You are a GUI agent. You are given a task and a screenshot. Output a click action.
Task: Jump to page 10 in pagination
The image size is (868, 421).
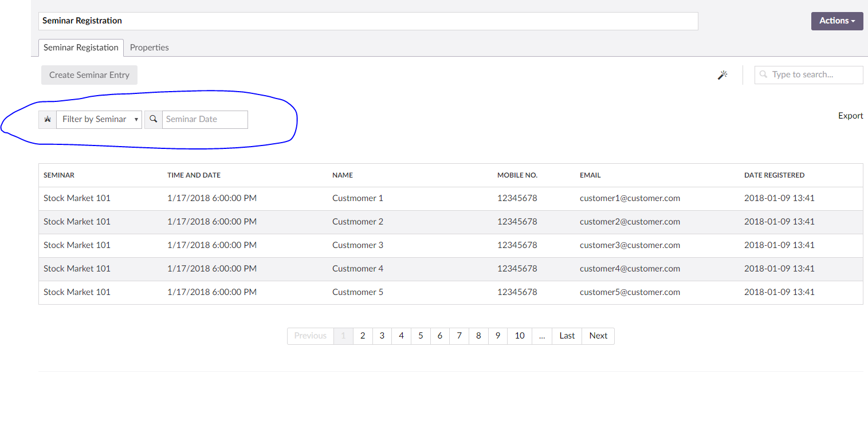[x=520, y=336]
